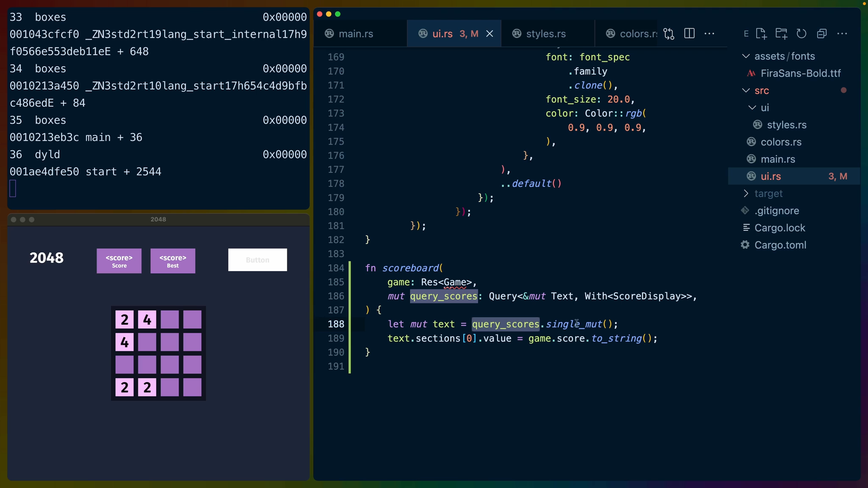Collapse the ui subfolder
The width and height of the screenshot is (868, 488).
(x=752, y=108)
